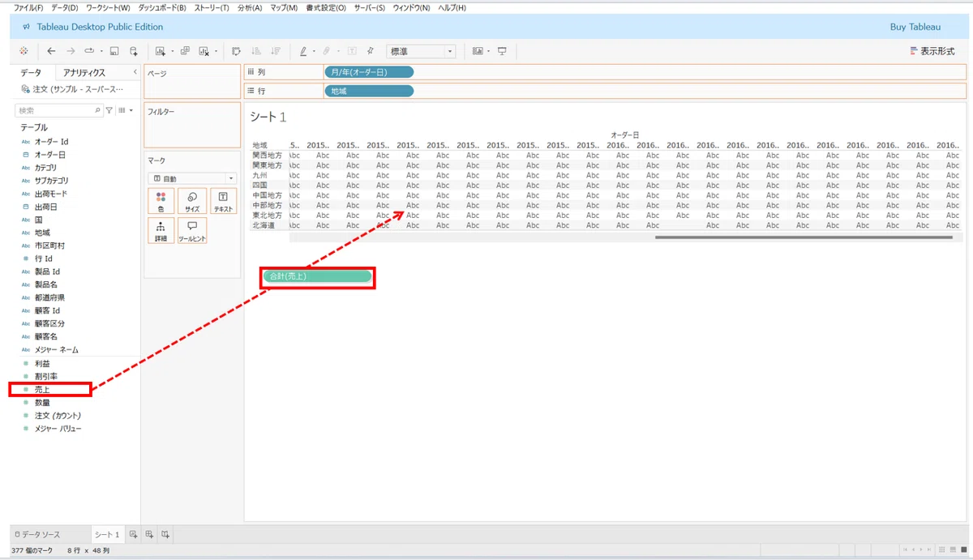Click the new worksheet tab icon at bottom

click(x=134, y=535)
